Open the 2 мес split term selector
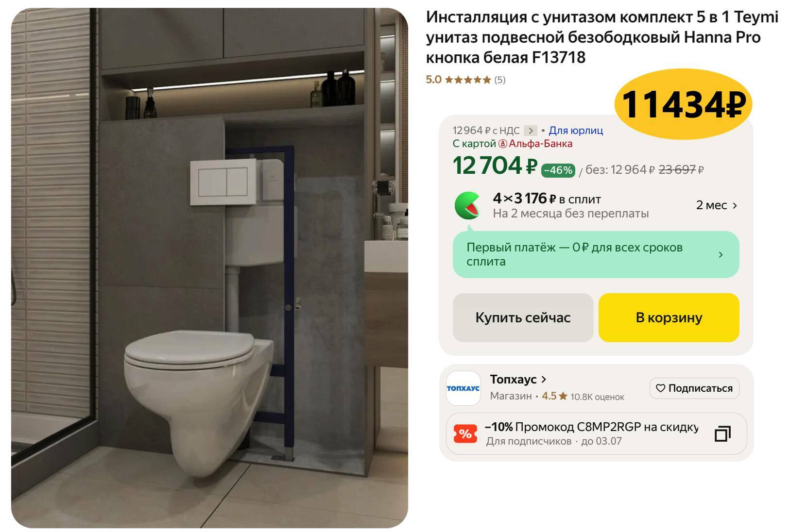 (717, 205)
